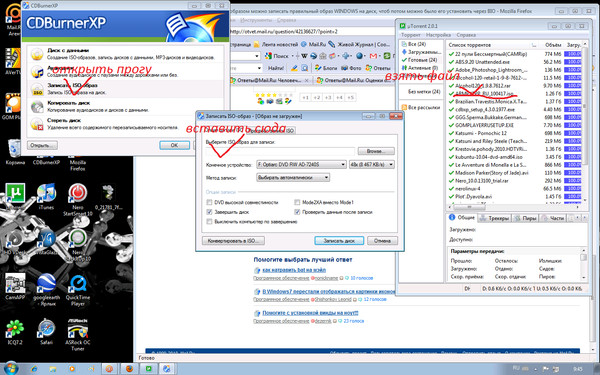Toggle Проверить данные после записи checkbox
Screen dimensions: 600x375
pyautogui.click(x=297, y=212)
